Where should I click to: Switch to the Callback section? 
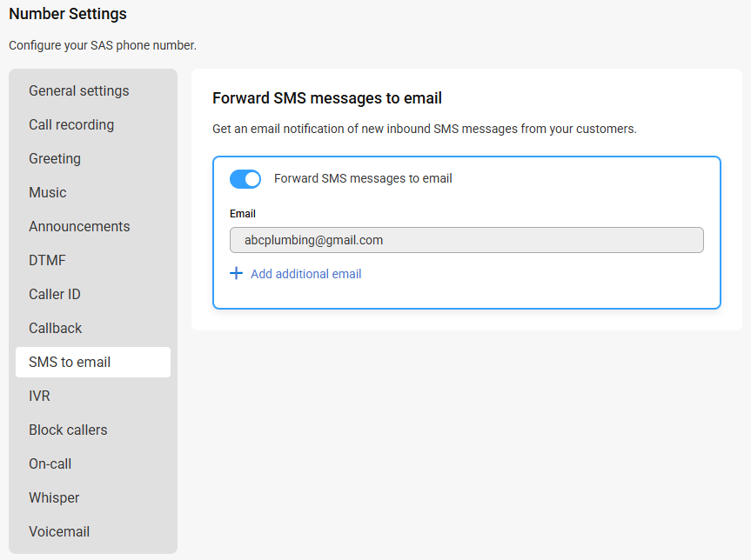click(x=93, y=329)
